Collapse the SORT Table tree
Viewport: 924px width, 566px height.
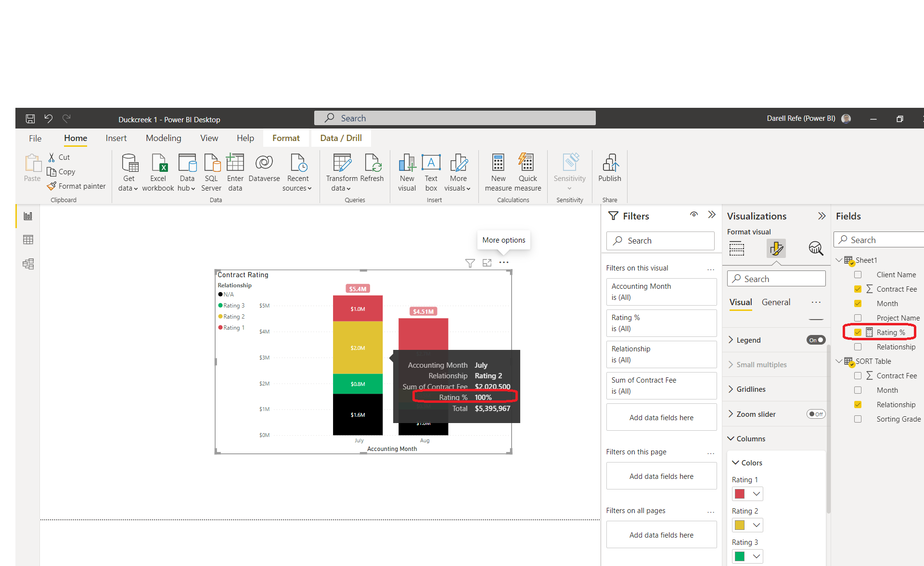[839, 361]
